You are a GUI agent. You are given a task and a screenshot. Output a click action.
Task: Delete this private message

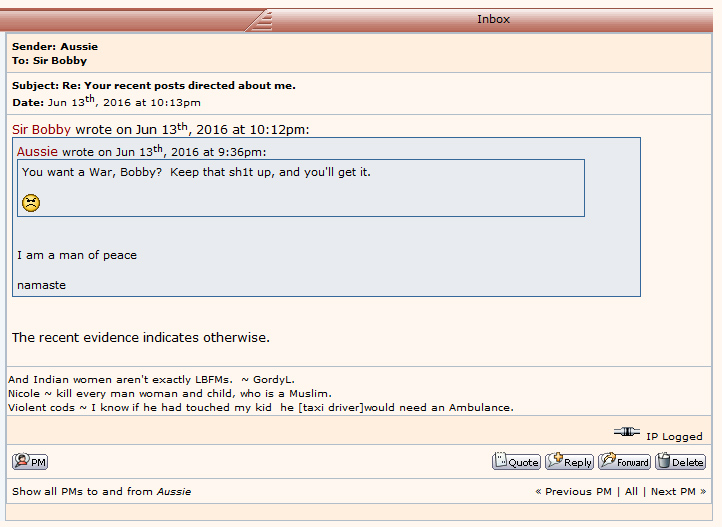click(681, 461)
